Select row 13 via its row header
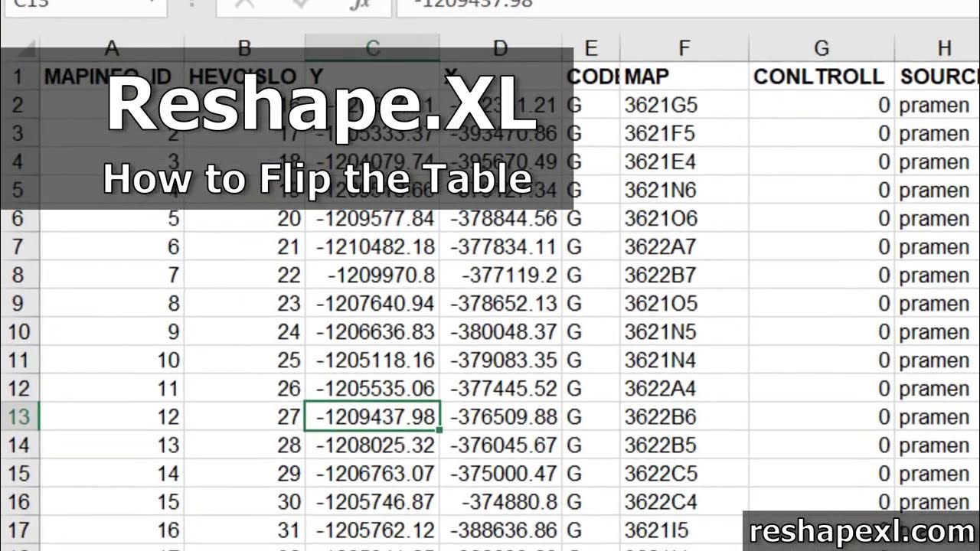This screenshot has width=980, height=551. pos(20,417)
